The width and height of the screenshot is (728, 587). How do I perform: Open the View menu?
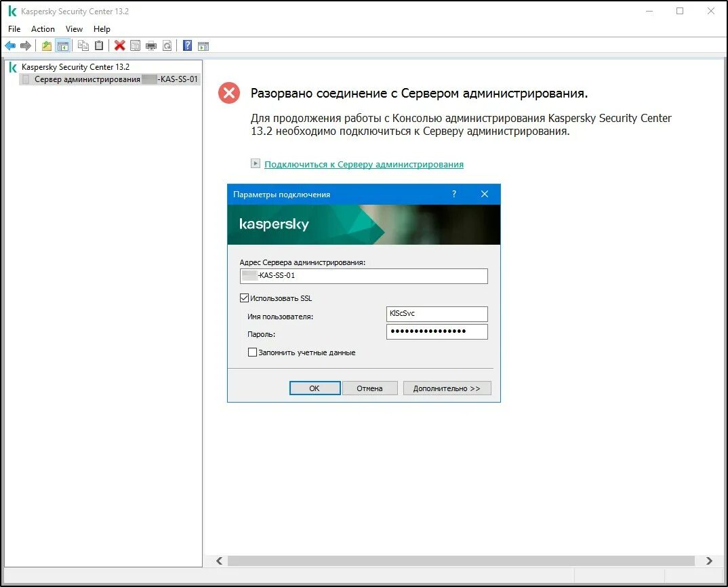coord(74,28)
